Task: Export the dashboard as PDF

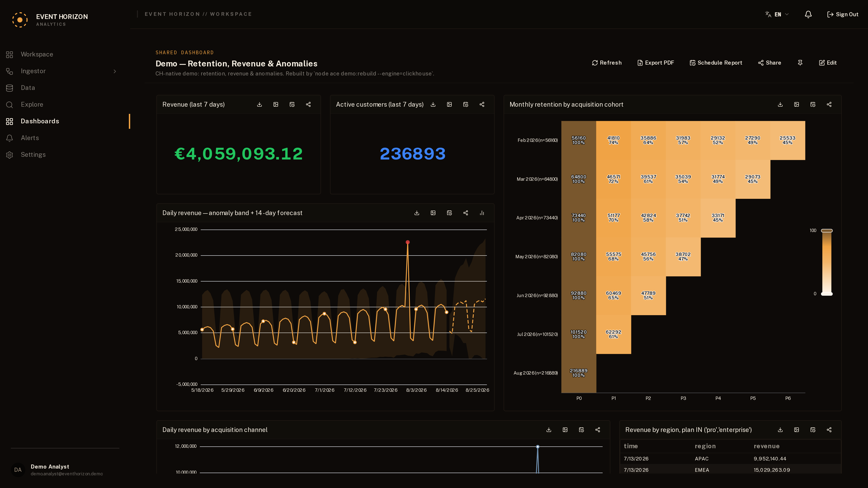Action: point(656,63)
